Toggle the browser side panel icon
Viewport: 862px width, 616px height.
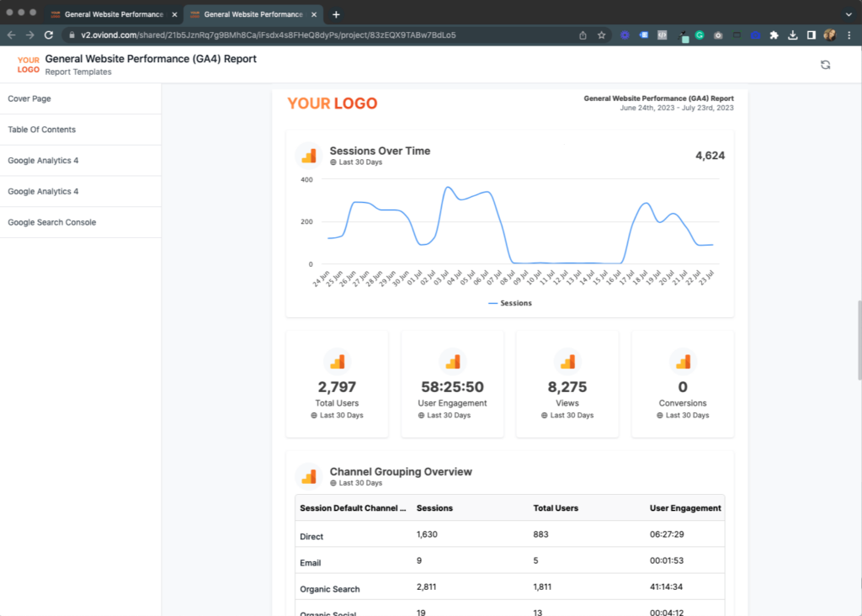tap(811, 35)
